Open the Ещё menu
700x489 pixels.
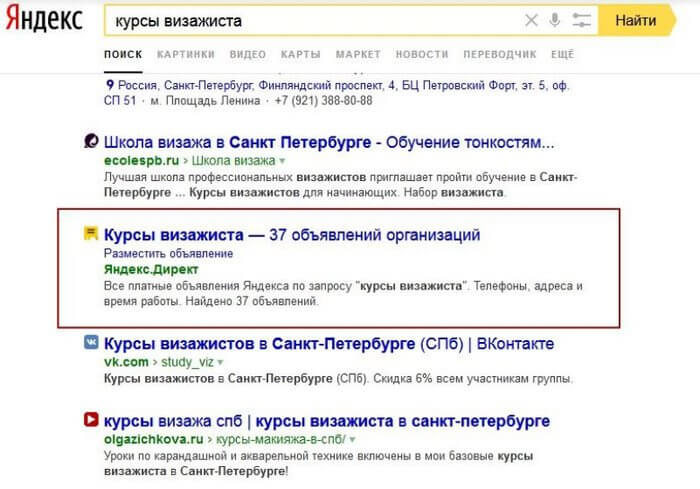click(562, 54)
